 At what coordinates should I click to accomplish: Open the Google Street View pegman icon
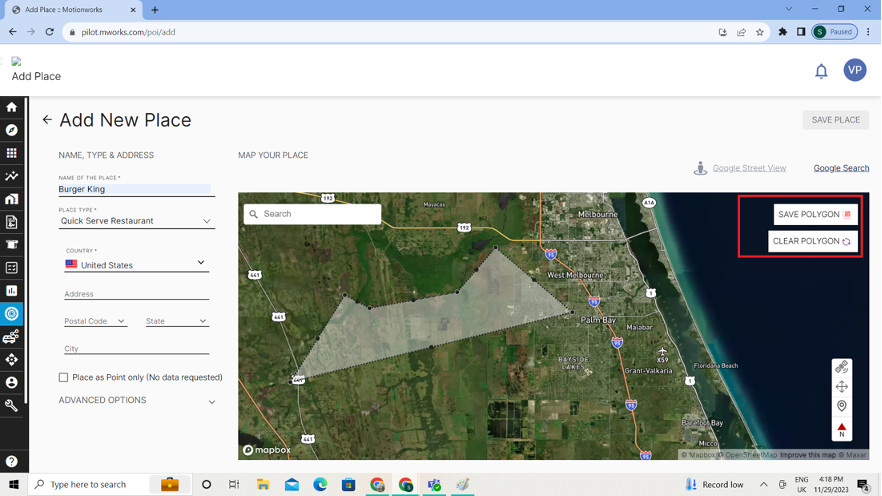(x=700, y=168)
